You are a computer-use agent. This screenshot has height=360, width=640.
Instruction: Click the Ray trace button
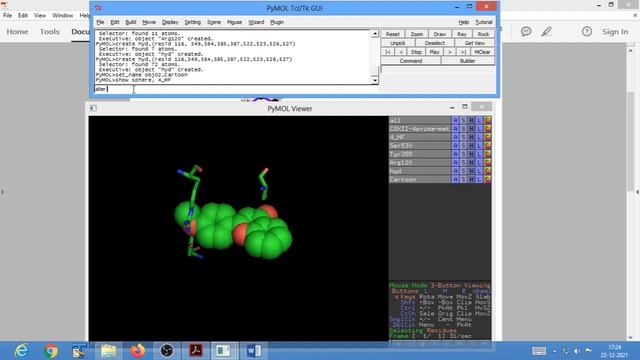click(x=462, y=34)
